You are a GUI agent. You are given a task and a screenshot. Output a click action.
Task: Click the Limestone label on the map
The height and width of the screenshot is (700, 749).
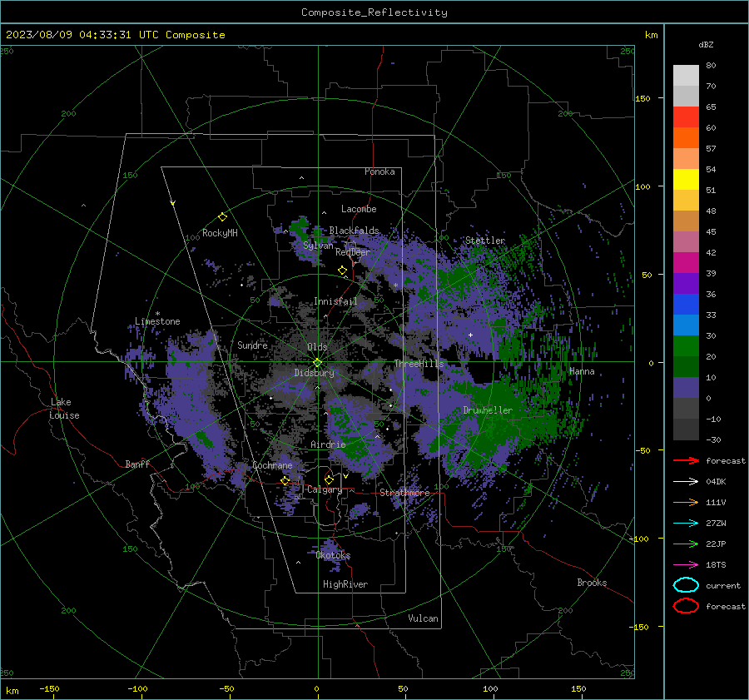tap(157, 321)
